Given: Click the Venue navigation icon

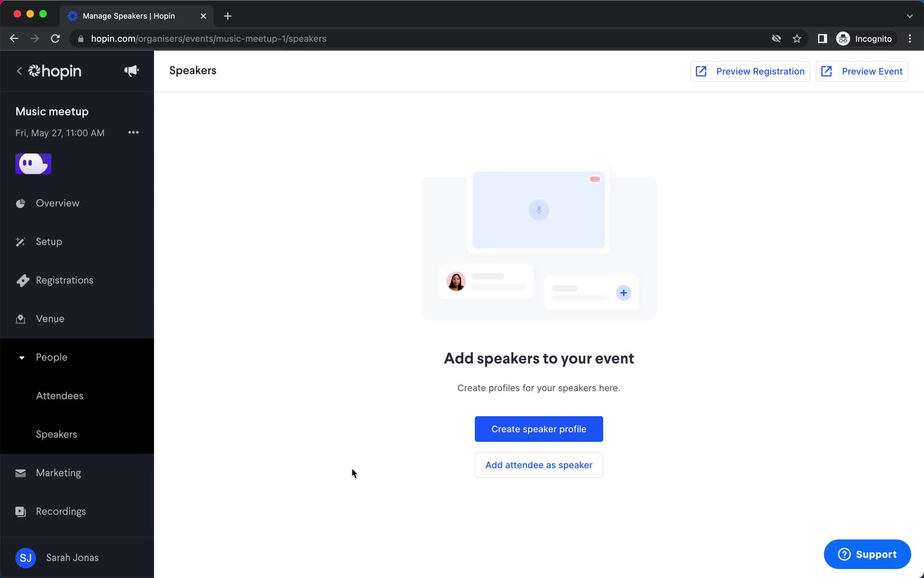Looking at the screenshot, I should click(x=20, y=318).
